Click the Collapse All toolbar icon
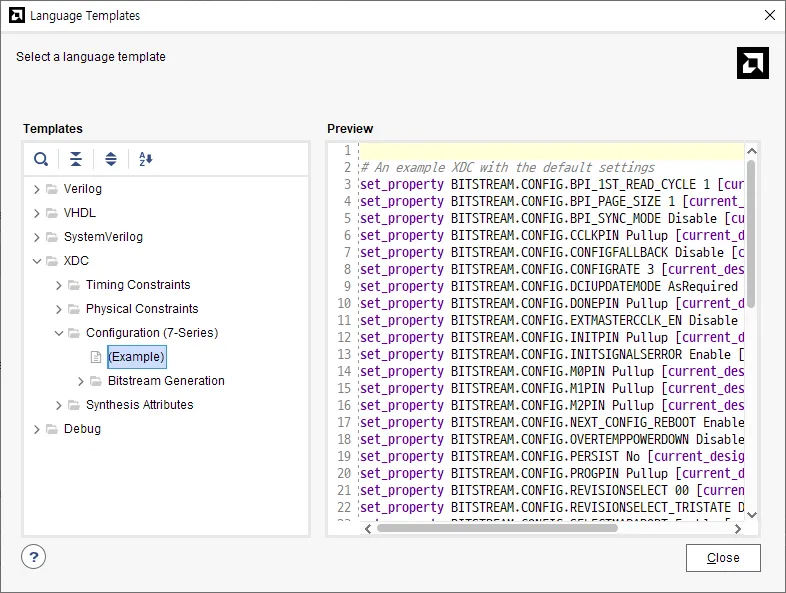This screenshot has width=786, height=593. [x=76, y=159]
